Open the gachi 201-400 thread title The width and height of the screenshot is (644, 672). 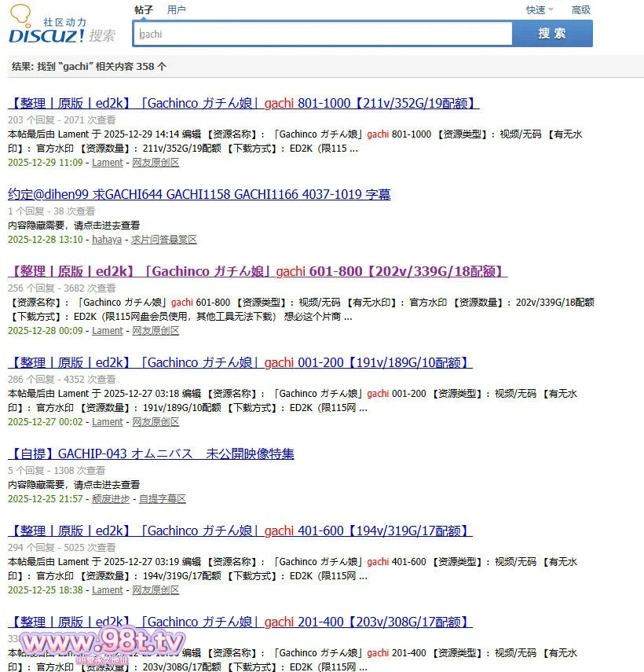point(240,622)
